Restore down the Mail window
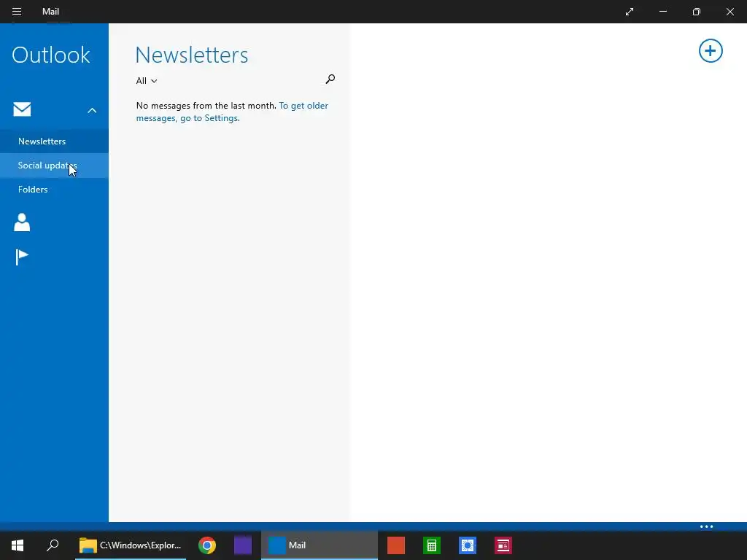 click(x=697, y=12)
